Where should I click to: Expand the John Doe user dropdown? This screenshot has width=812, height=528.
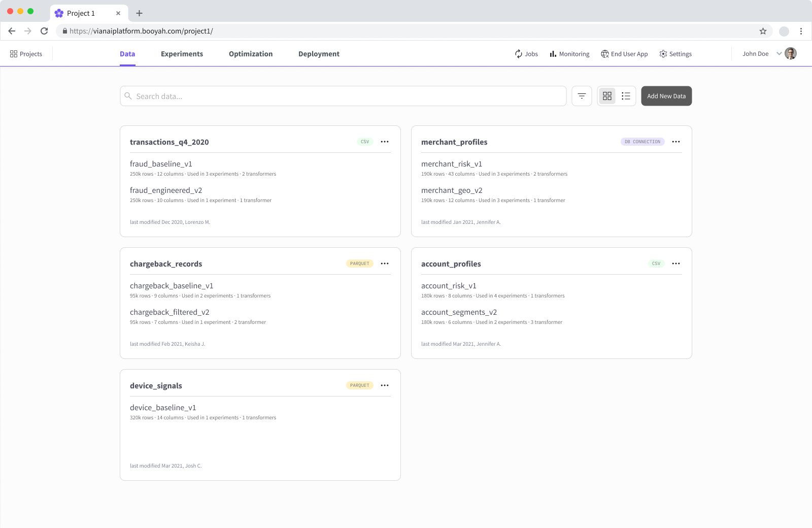pos(779,53)
